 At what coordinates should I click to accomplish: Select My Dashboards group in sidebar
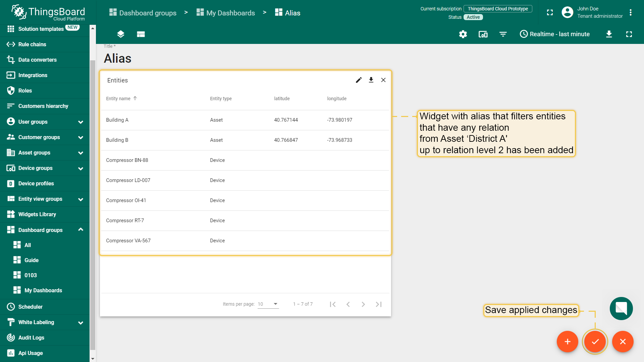click(45, 290)
